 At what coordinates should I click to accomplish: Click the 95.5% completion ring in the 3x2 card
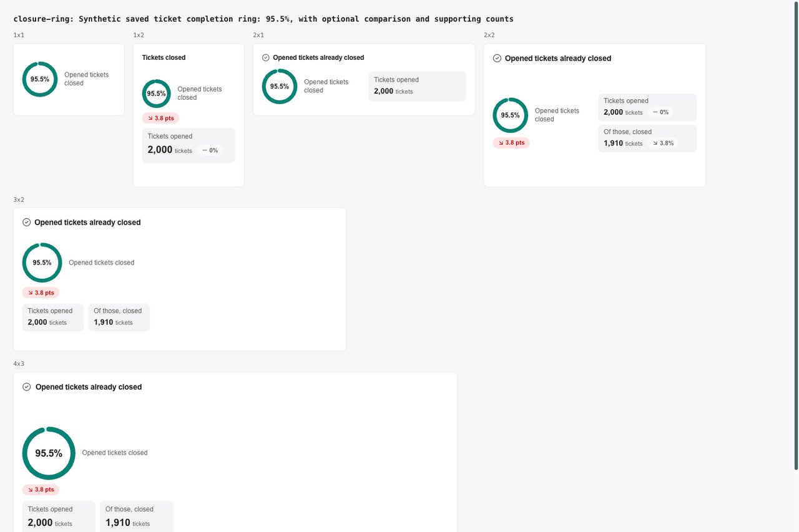click(42, 263)
